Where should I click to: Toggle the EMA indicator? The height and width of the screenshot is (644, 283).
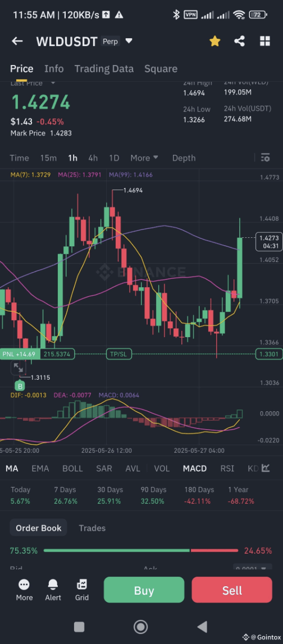(40, 468)
